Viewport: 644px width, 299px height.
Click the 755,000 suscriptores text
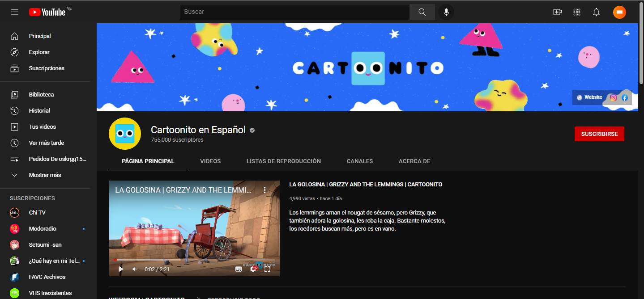[x=177, y=140]
